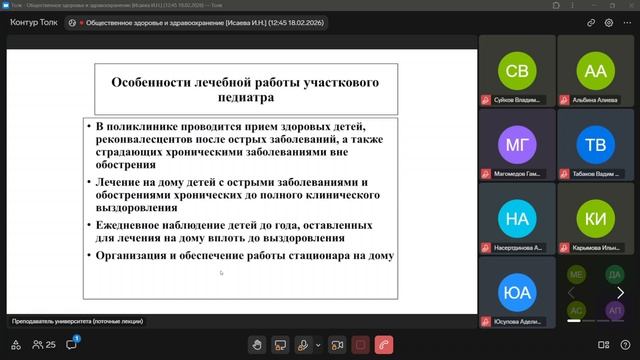640x360 pixels.
Task: Leave the call with red phone button
Action: 384,345
